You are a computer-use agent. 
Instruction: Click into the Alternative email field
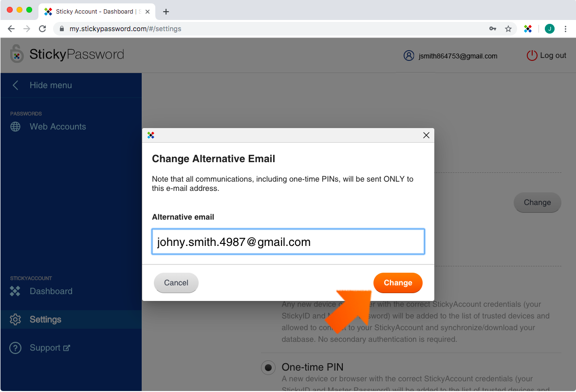click(288, 242)
